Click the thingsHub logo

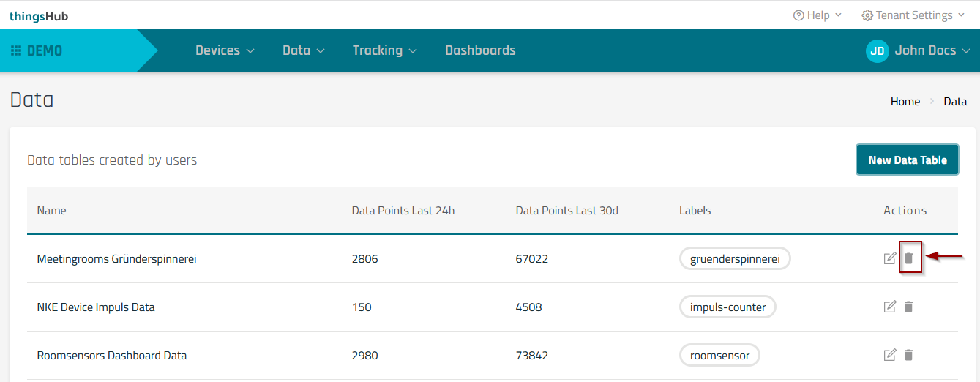[39, 15]
